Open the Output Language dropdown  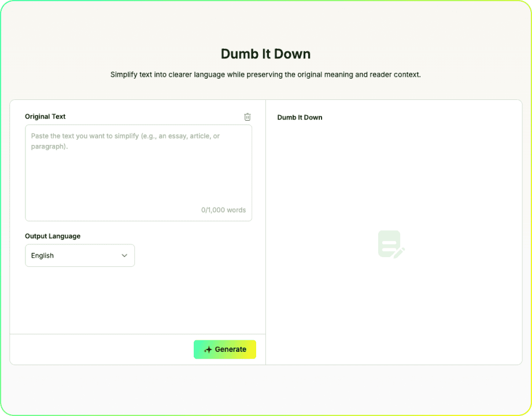(80, 255)
